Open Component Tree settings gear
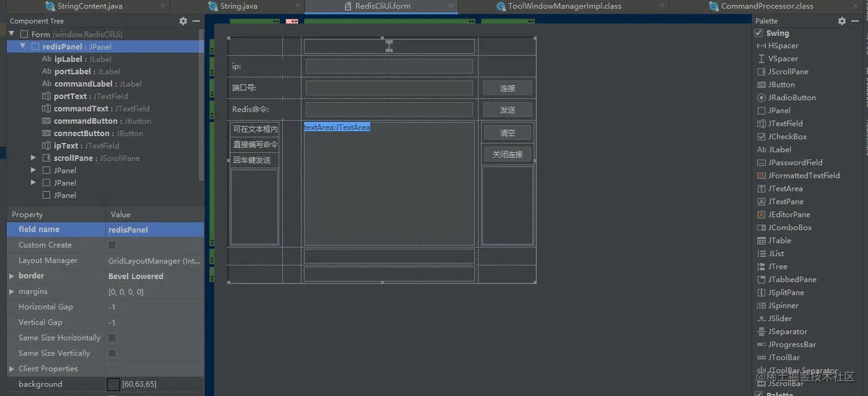This screenshot has height=396, width=868. (183, 21)
